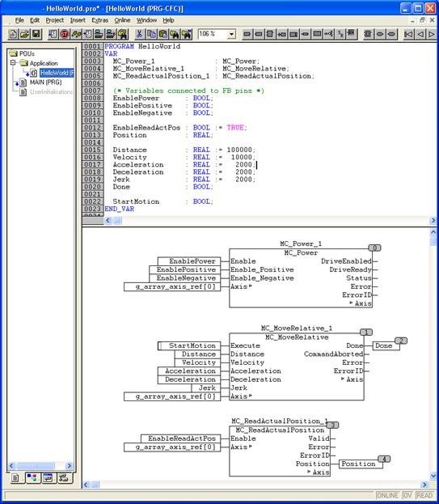This screenshot has width=439, height=504.
Task: Click the Find Next toolbar icon
Action: (186, 34)
